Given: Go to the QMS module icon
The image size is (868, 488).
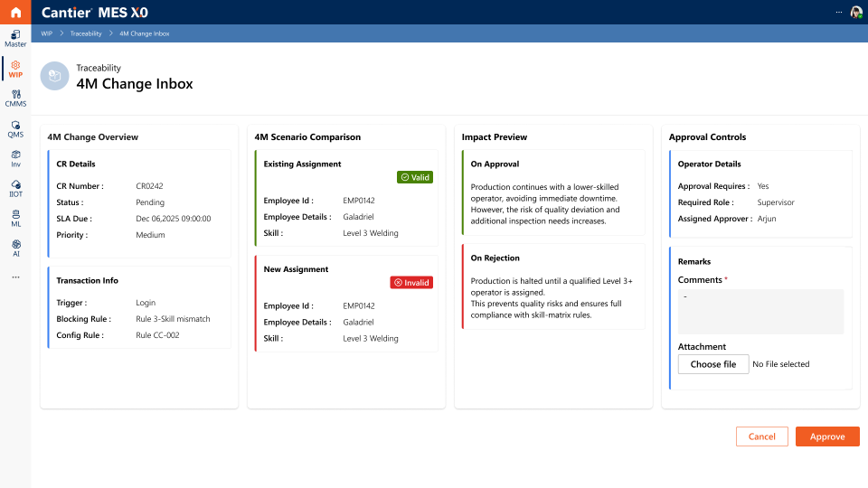Looking at the screenshot, I should 15,129.
